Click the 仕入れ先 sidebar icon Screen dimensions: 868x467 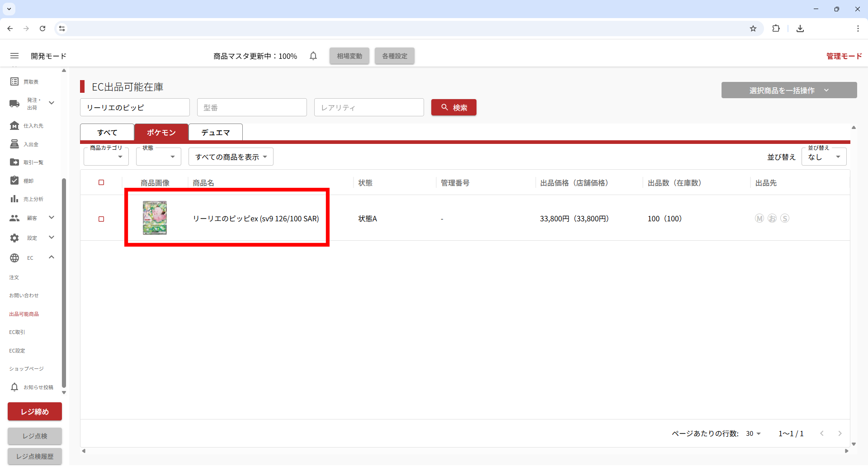pos(14,125)
